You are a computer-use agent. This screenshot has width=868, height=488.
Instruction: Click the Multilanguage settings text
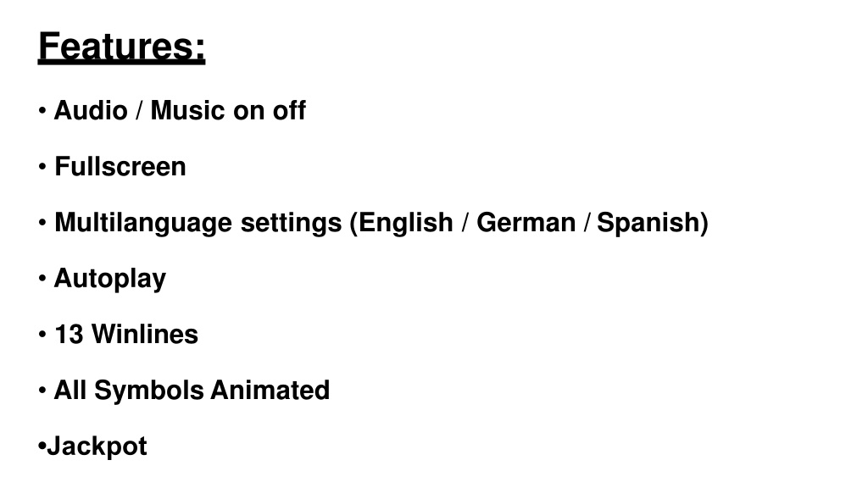(198, 223)
